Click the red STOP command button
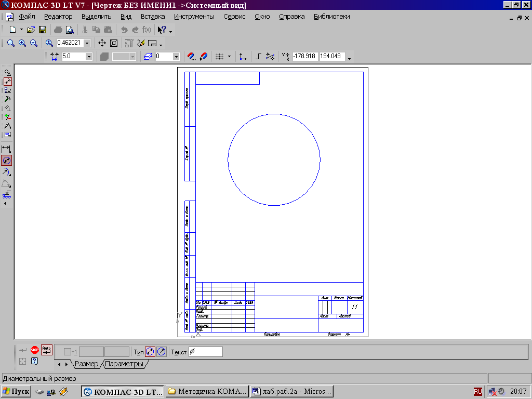Image resolution: width=532 pixels, height=399 pixels. pyautogui.click(x=35, y=350)
